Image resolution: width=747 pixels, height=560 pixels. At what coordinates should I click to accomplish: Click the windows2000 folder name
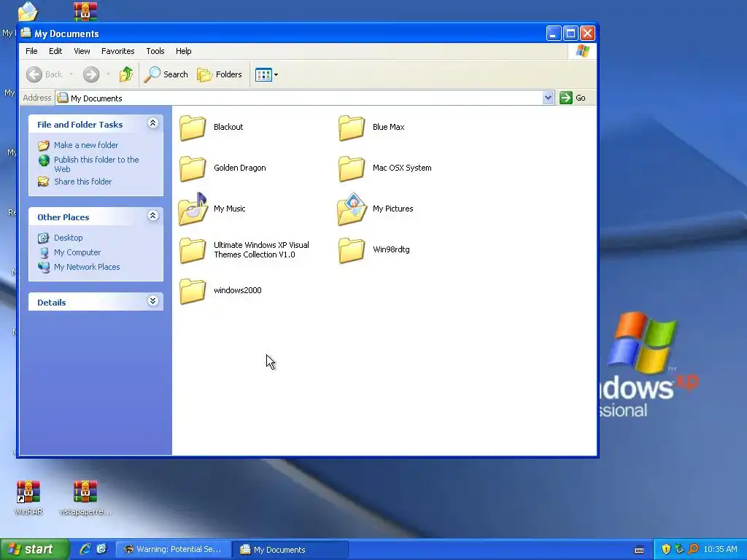237,290
